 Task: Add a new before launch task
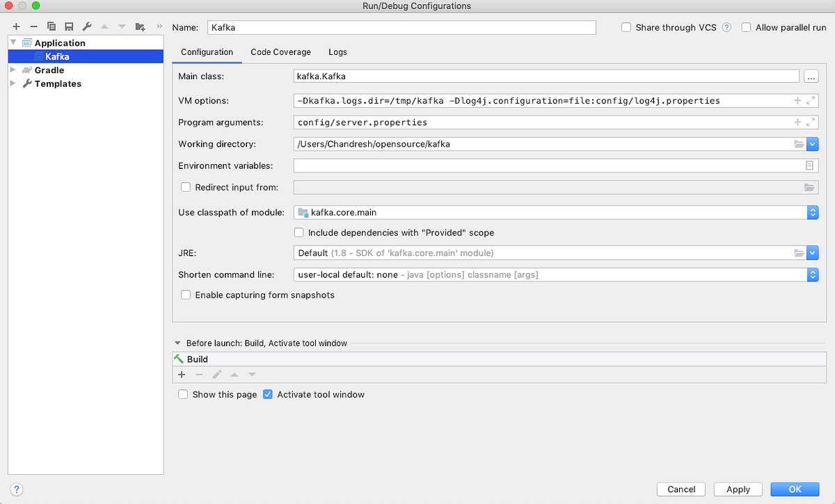pyautogui.click(x=182, y=374)
